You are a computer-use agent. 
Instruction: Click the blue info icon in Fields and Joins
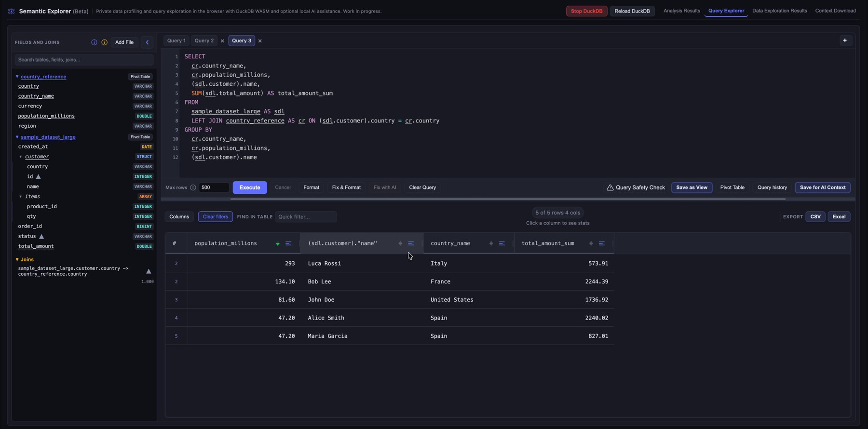click(x=94, y=42)
